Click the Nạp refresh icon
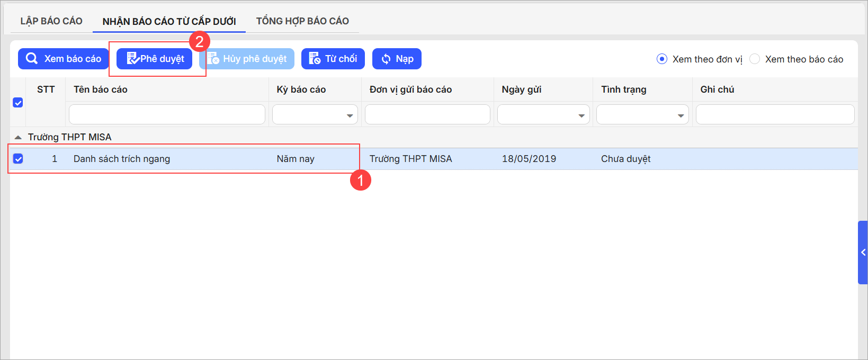 click(386, 59)
